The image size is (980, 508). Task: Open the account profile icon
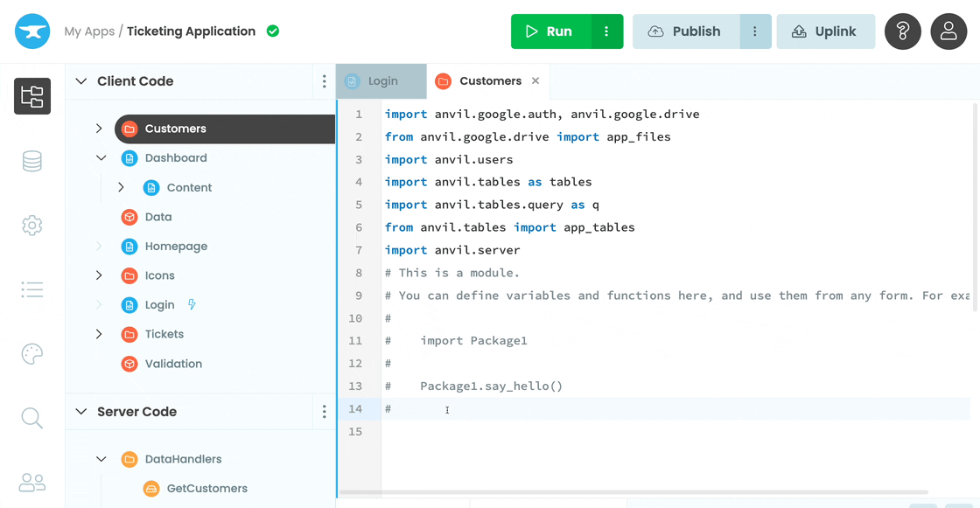point(948,31)
